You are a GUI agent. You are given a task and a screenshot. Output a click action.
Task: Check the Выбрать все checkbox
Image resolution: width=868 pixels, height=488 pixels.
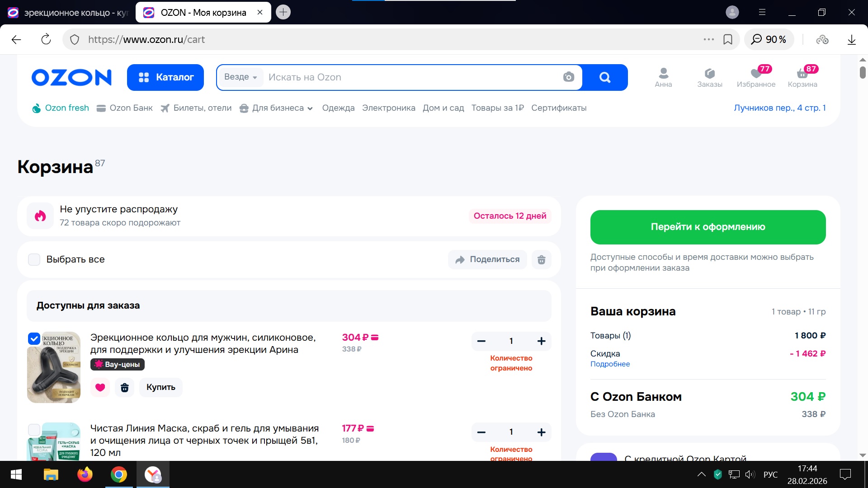click(x=34, y=260)
